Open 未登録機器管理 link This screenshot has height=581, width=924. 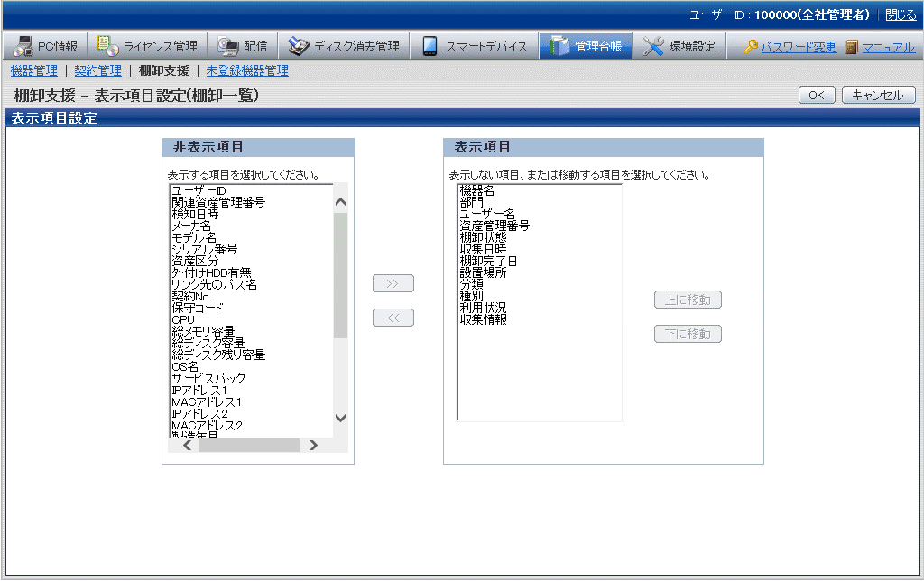247,70
